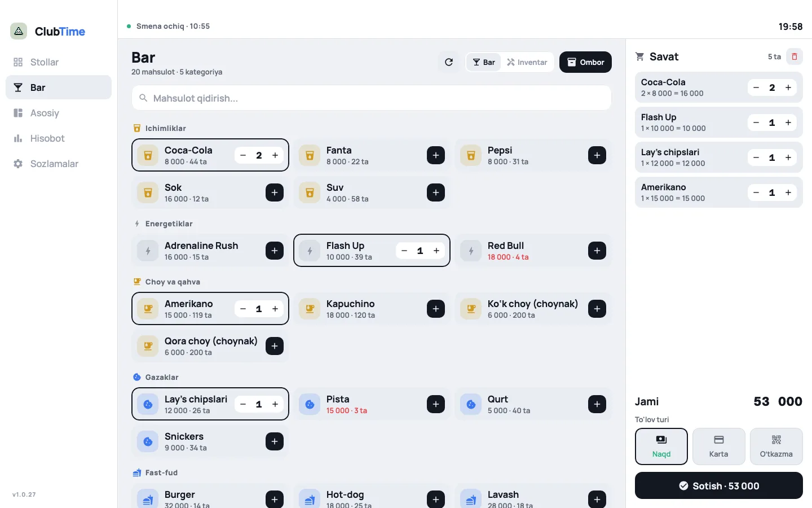Clear the cart with the trash icon
Image resolution: width=812 pixels, height=508 pixels.
pos(795,56)
